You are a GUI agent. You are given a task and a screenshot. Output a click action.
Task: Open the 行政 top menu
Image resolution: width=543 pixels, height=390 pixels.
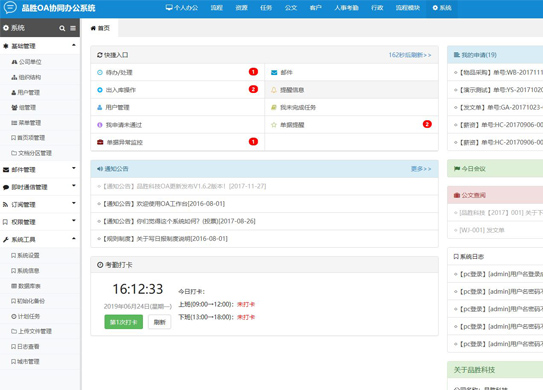(x=377, y=8)
